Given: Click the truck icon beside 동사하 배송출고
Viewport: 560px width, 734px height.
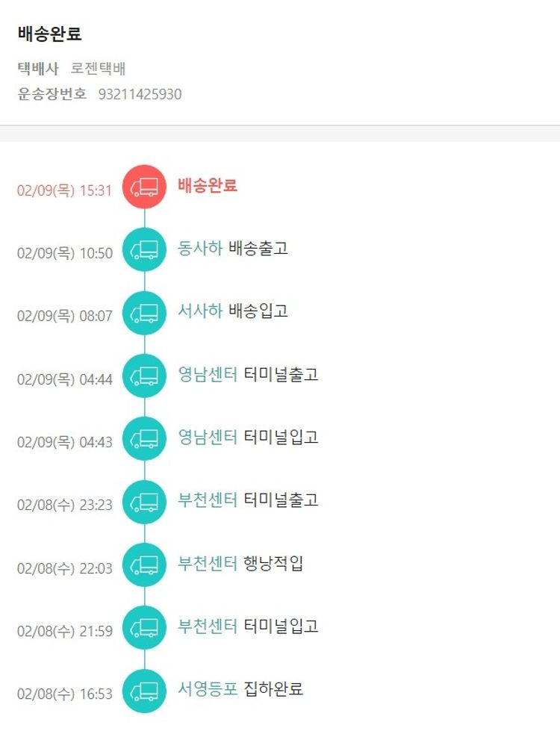Looking at the screenshot, I should coord(145,249).
